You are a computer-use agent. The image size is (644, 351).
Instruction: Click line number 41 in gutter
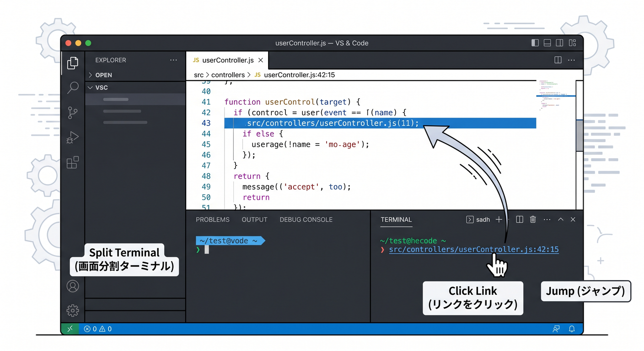206,102
